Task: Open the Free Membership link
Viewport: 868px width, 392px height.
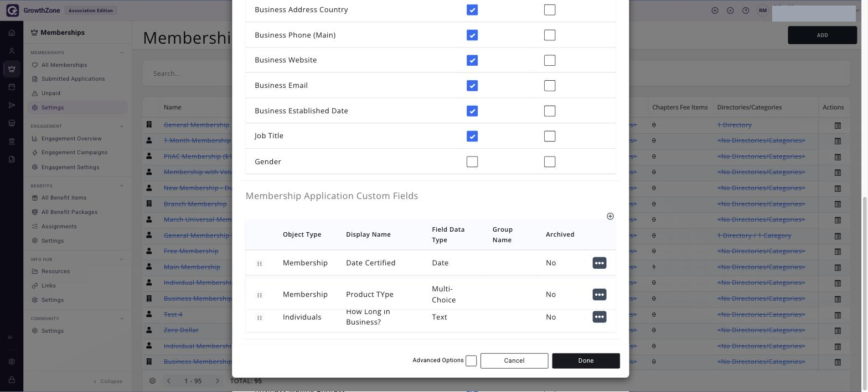Action: [x=191, y=251]
